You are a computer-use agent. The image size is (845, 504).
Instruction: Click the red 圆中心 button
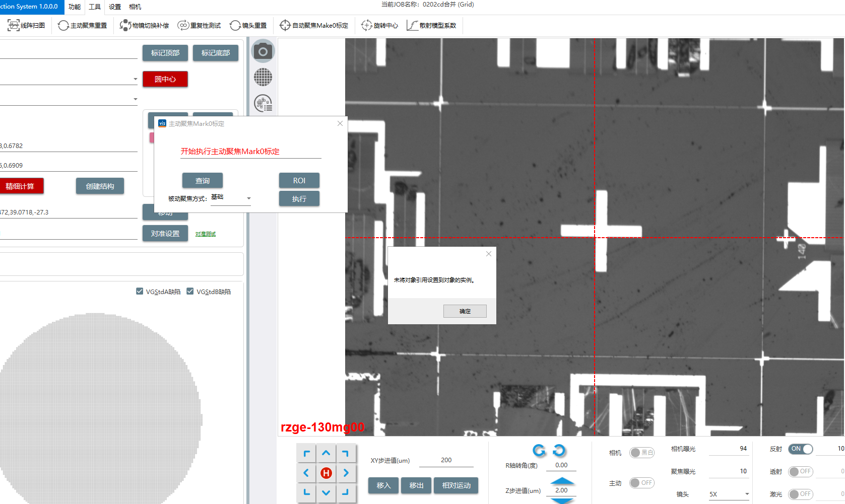[x=165, y=79]
